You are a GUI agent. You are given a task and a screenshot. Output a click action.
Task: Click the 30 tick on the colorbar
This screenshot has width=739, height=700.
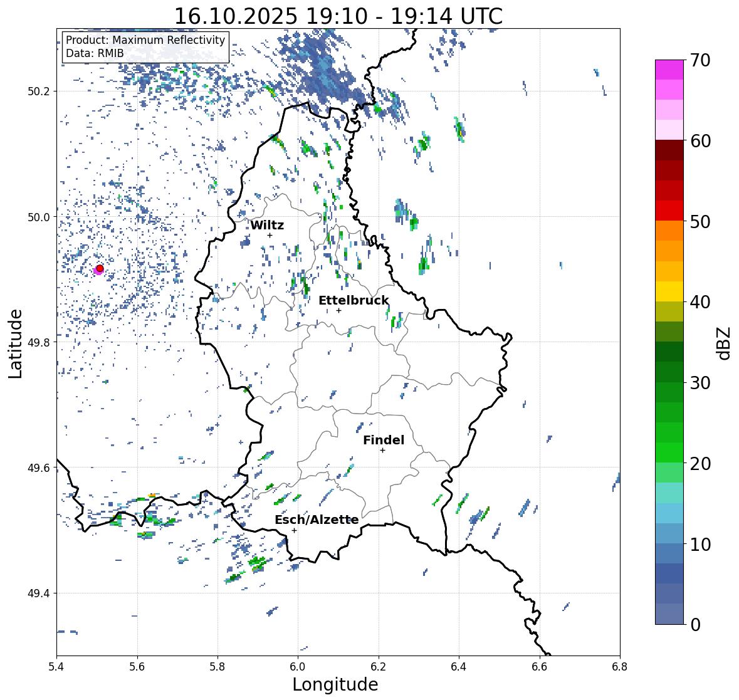[x=700, y=382]
